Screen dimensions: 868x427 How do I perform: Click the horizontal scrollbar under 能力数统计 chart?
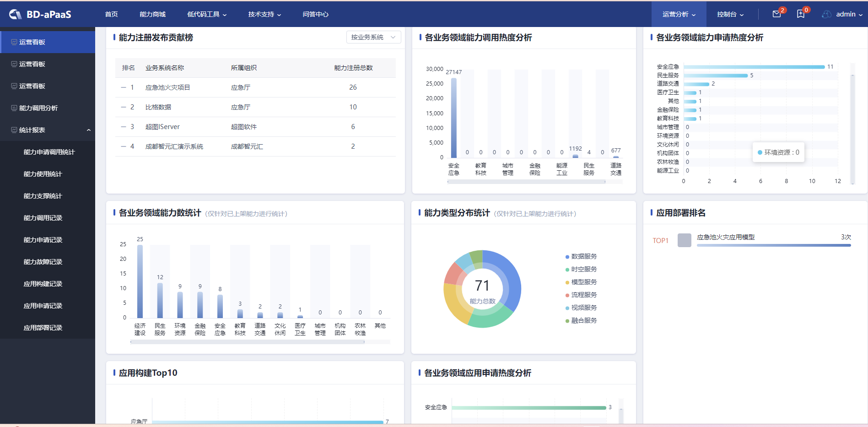[247, 342]
